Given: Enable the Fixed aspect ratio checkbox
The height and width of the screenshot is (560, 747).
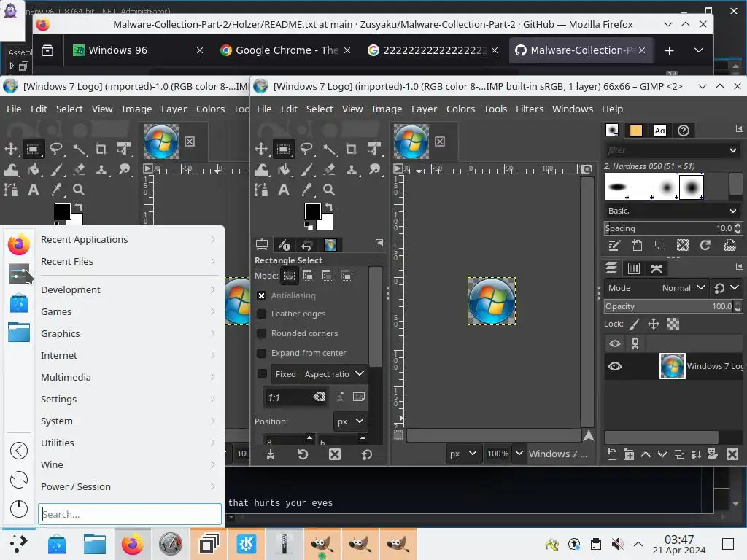Looking at the screenshot, I should 262,374.
